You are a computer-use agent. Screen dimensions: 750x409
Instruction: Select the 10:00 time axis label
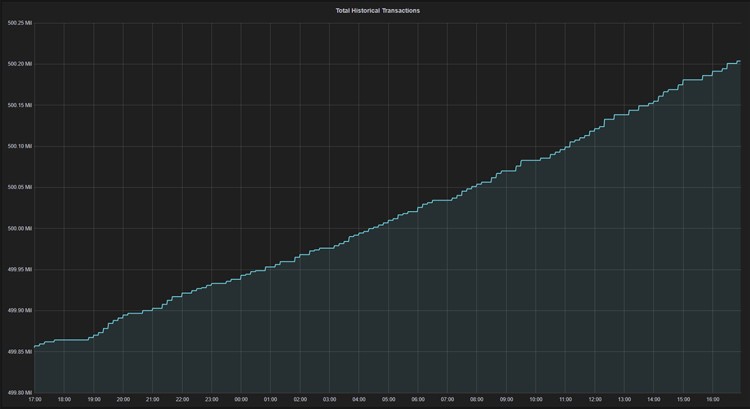click(536, 399)
